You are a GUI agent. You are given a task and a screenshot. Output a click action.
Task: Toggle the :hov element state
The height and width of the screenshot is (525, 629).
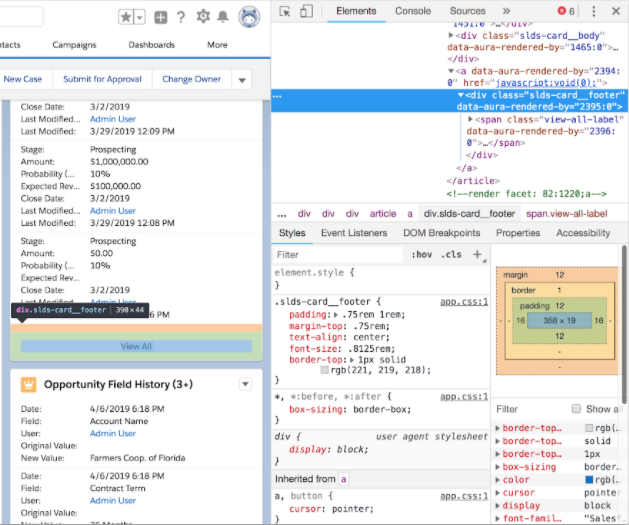point(420,255)
